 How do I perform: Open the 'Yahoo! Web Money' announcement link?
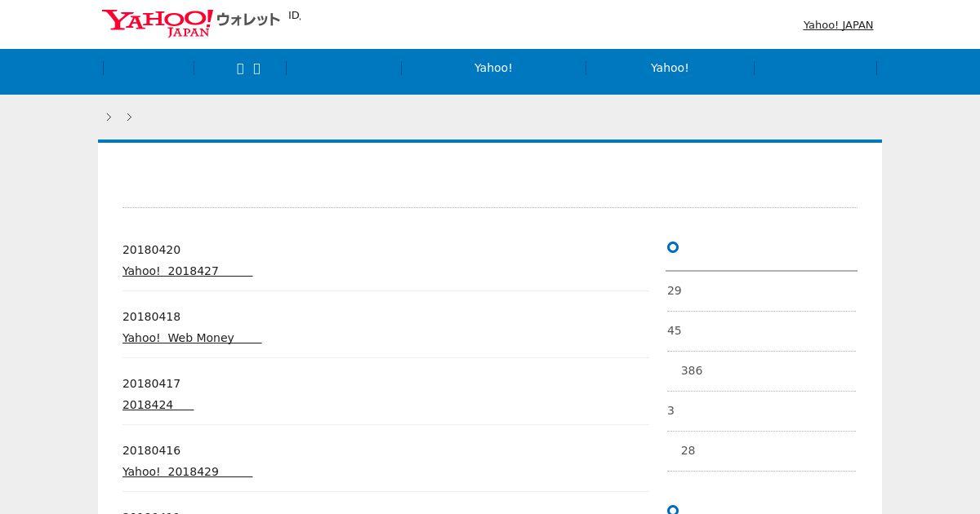point(192,338)
